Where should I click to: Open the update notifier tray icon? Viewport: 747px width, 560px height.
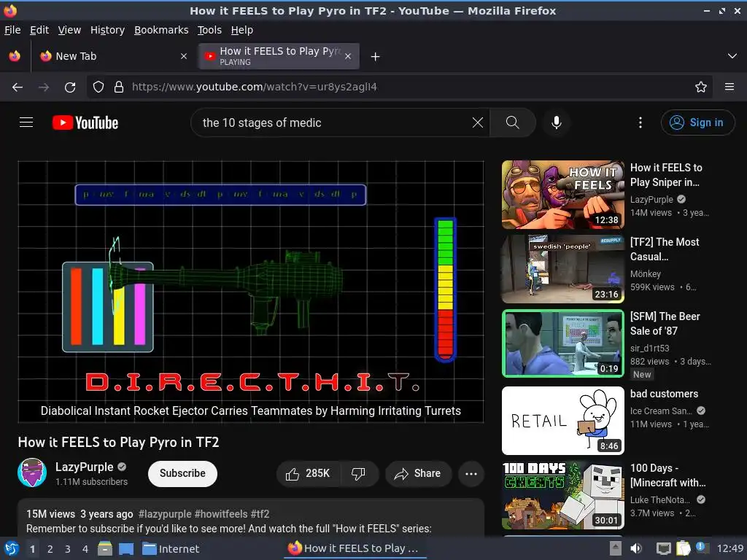pyautogui.click(x=703, y=548)
